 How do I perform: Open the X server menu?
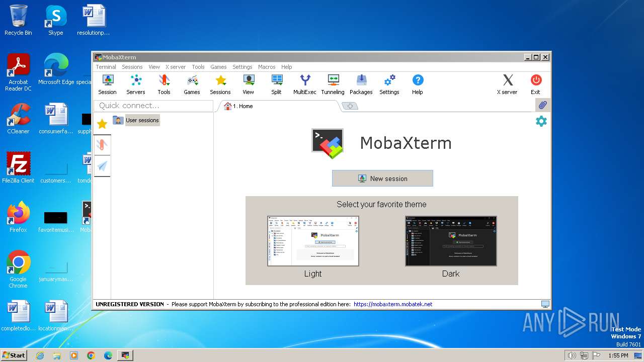(x=176, y=67)
